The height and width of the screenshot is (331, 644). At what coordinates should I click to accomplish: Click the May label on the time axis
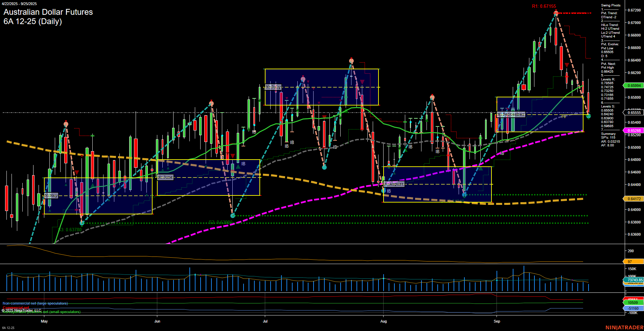(x=44, y=322)
